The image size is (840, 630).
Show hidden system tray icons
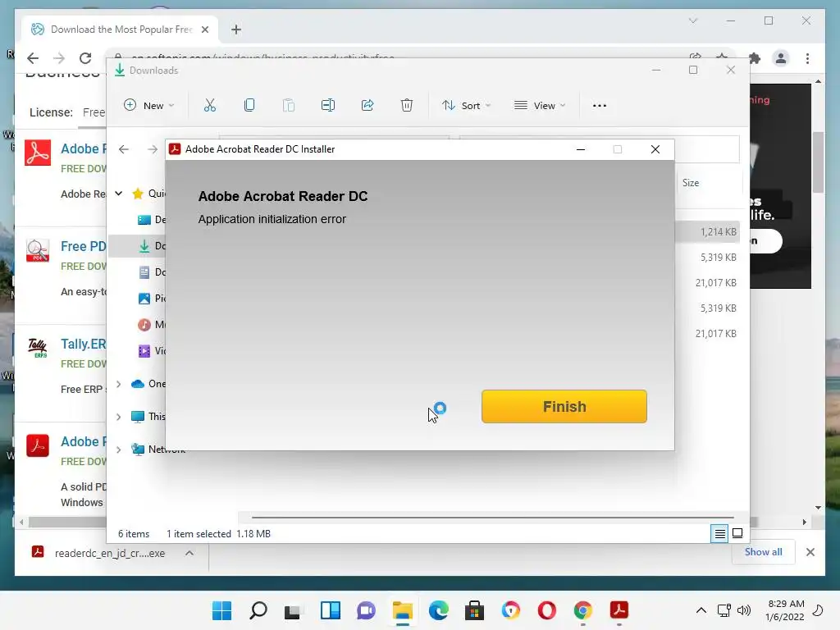point(701,610)
